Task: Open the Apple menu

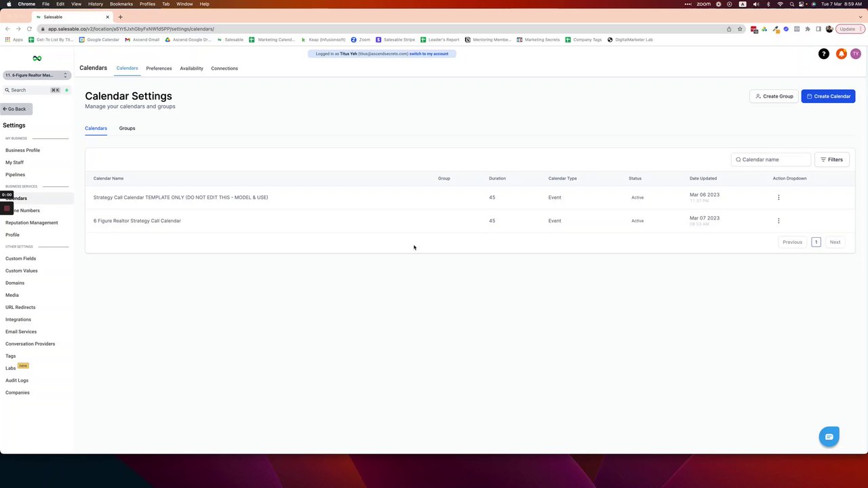Action: coord(8,4)
